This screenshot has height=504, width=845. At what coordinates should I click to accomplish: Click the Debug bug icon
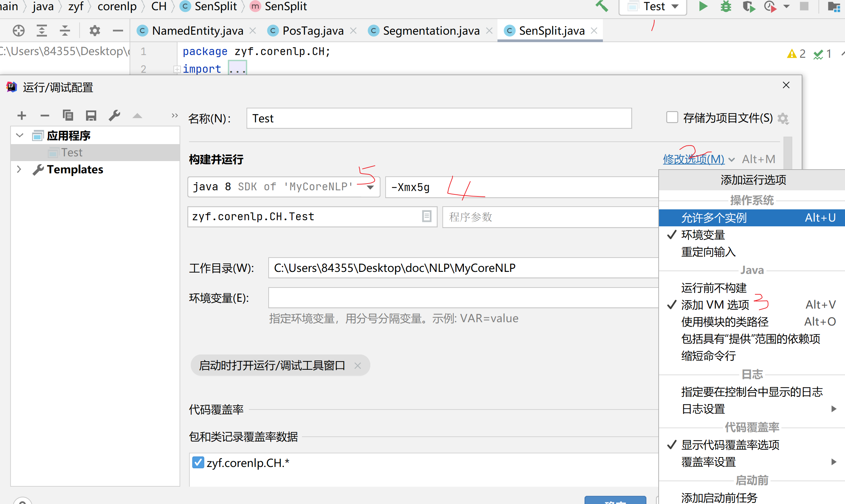coord(726,6)
